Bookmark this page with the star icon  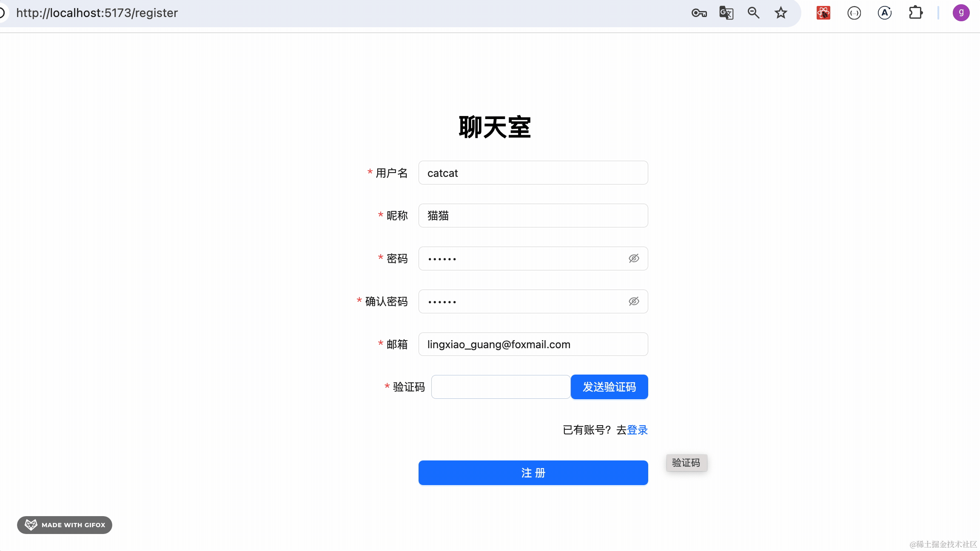click(781, 13)
